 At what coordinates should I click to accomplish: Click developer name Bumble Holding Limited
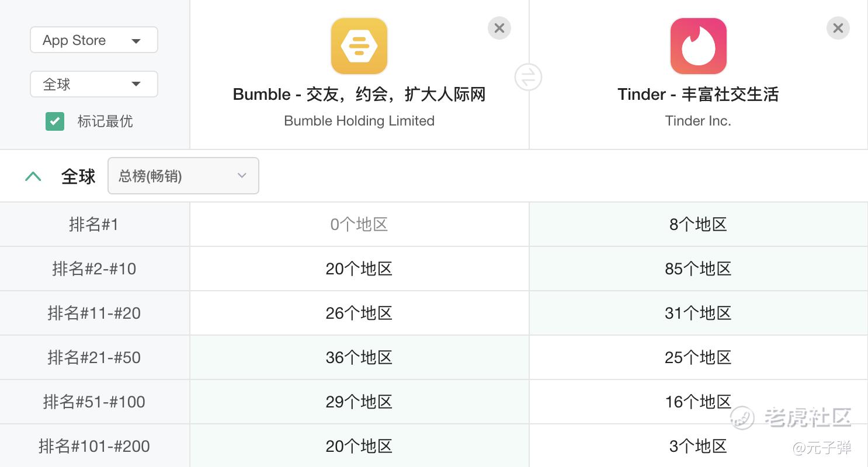359,121
